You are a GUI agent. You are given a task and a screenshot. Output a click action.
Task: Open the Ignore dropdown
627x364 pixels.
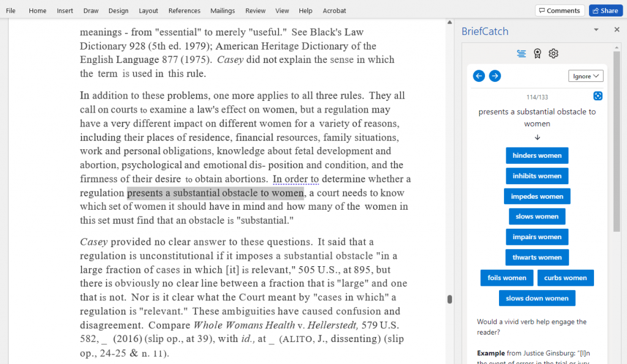click(x=586, y=76)
